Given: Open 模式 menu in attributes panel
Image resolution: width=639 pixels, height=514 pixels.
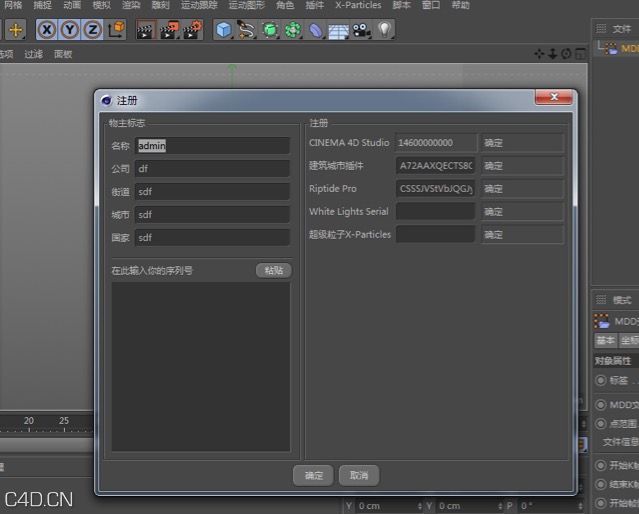Looking at the screenshot, I should pyautogui.click(x=622, y=300).
